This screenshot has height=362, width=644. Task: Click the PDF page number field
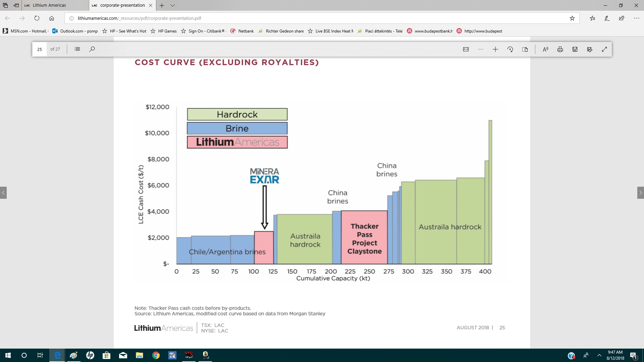tap(40, 49)
